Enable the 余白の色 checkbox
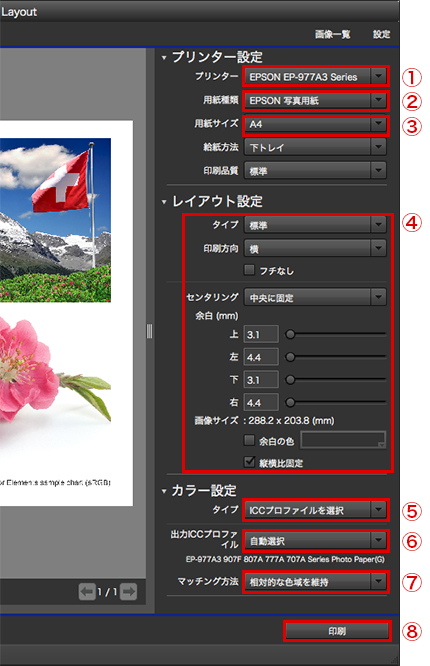 click(x=249, y=440)
